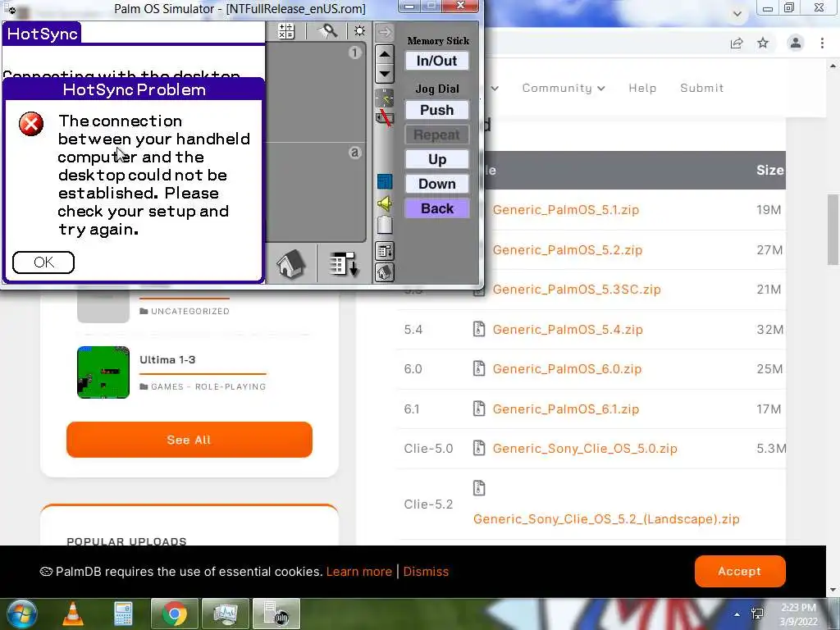Dismiss the cookie banner
840x630 pixels.
point(426,572)
